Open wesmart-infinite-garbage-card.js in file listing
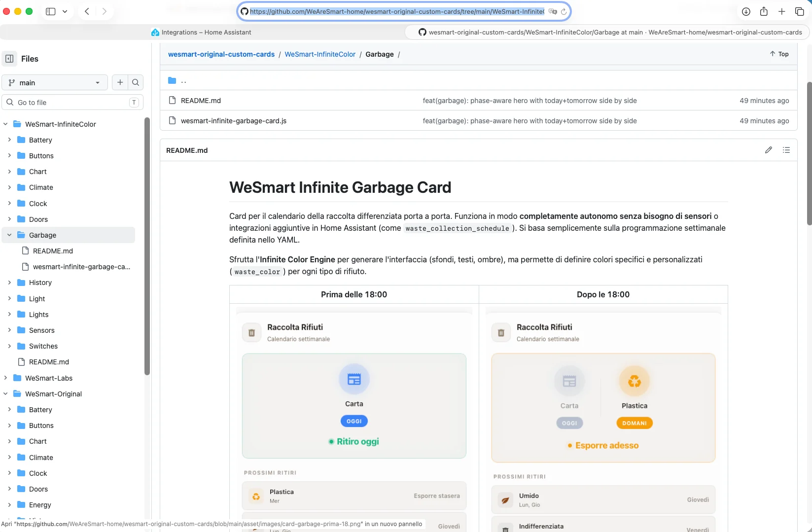 click(x=234, y=121)
